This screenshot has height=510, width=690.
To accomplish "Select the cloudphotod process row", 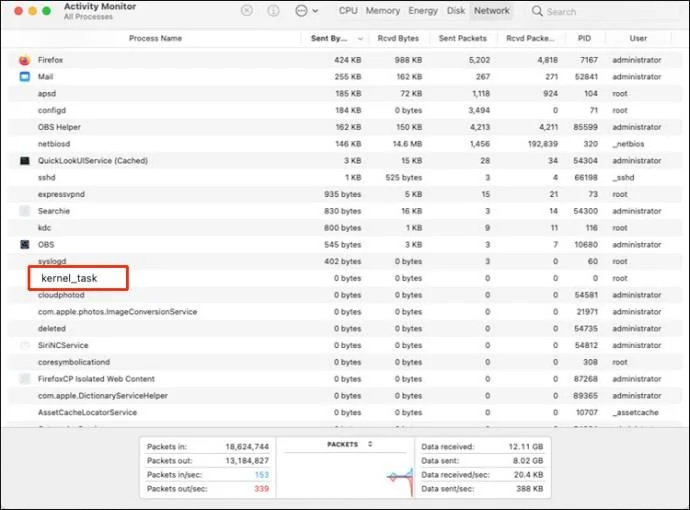I will (x=345, y=295).
